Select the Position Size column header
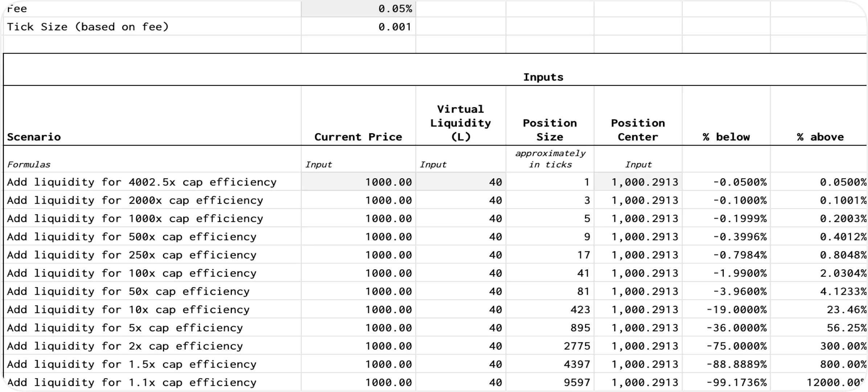The image size is (868, 392). [x=550, y=115]
